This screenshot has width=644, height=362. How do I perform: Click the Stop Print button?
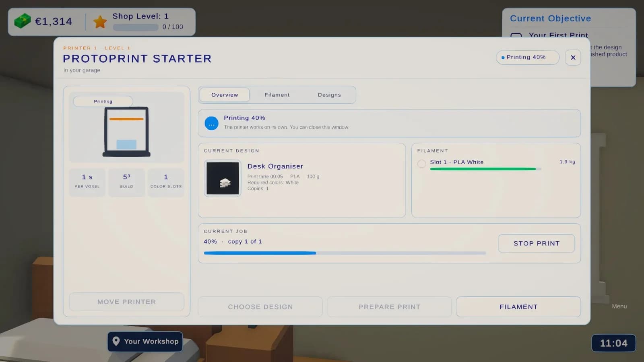pyautogui.click(x=537, y=243)
